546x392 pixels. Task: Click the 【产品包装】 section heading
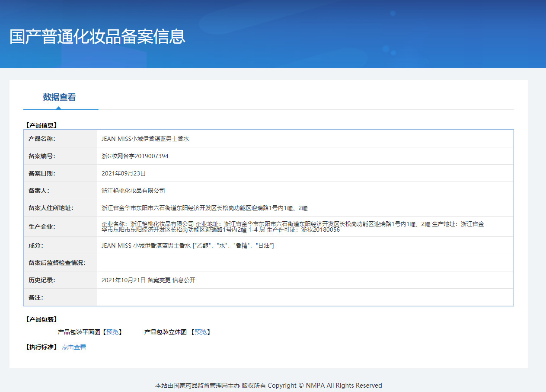(x=39, y=319)
